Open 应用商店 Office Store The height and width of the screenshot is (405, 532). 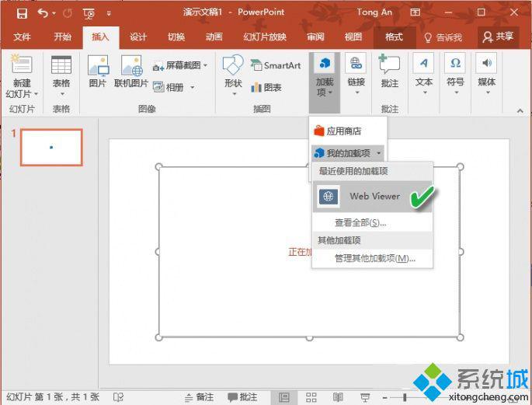coord(348,131)
